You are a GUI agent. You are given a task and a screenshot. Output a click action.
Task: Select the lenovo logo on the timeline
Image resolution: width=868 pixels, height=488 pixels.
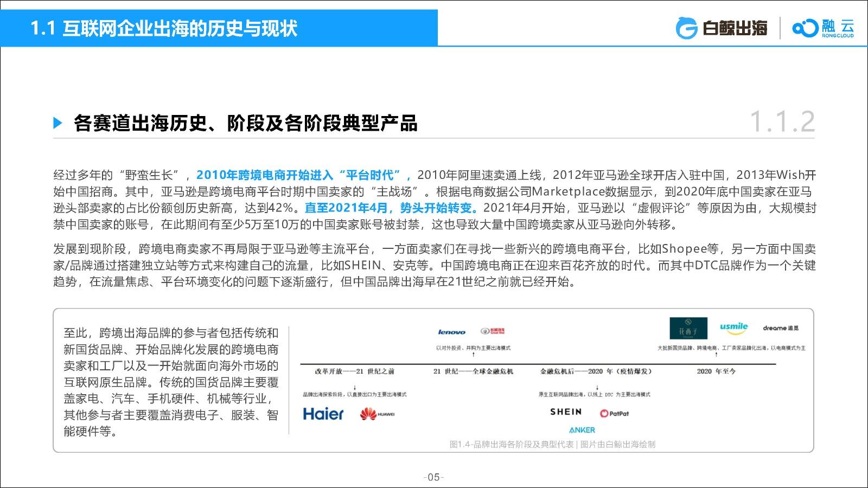click(x=451, y=332)
